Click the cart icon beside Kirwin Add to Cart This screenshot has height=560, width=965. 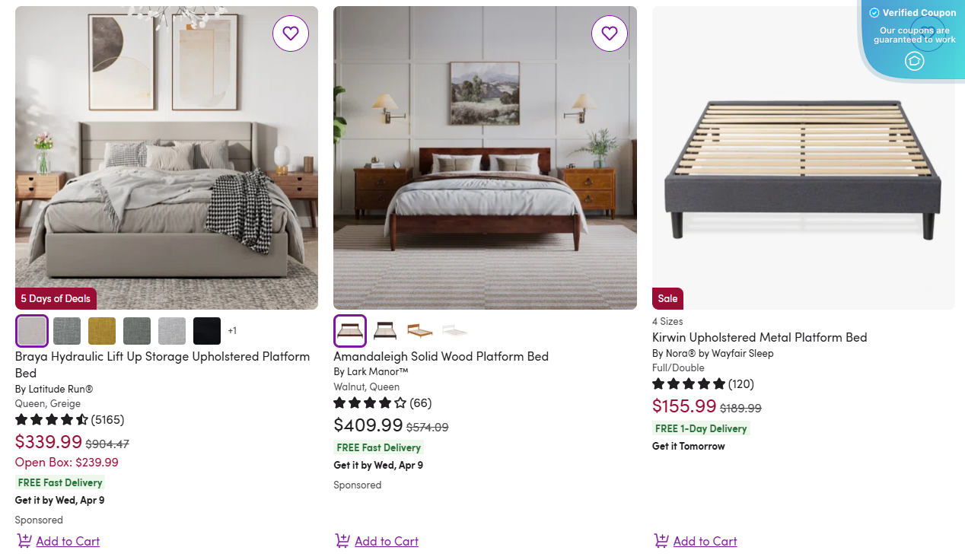click(661, 540)
